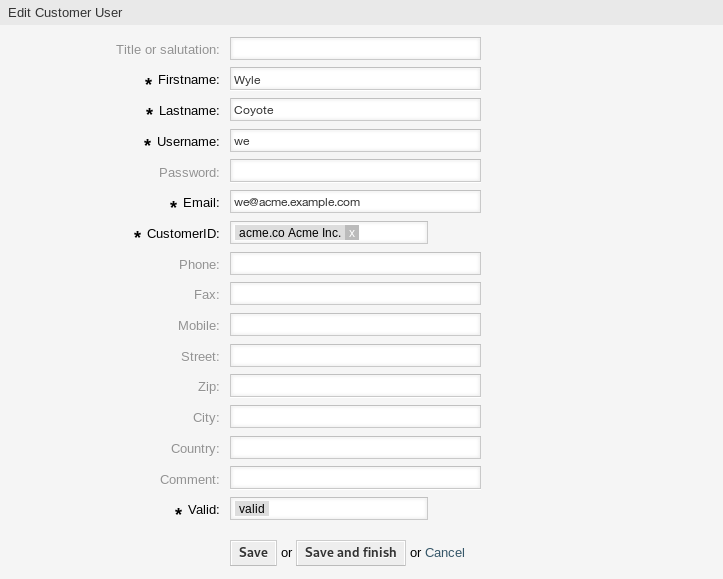Click the Edit Customer User heading
Image resolution: width=723 pixels, height=579 pixels.
coord(65,12)
